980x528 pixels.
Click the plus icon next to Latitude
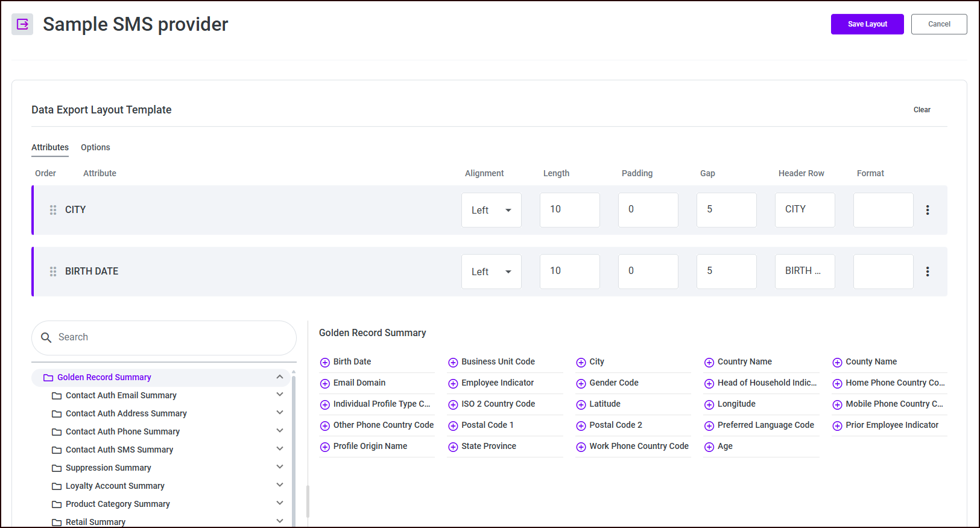[581, 404]
